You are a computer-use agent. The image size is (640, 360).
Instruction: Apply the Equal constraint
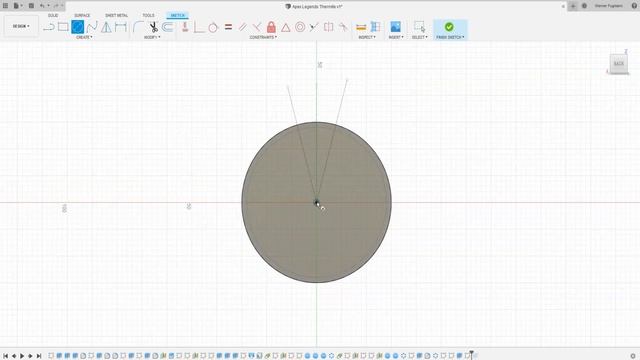coord(228,27)
